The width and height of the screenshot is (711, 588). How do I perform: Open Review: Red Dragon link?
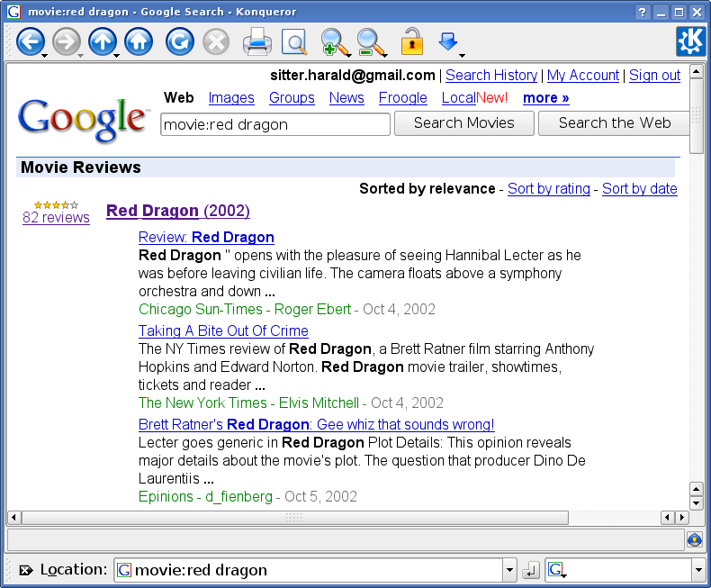tap(206, 238)
